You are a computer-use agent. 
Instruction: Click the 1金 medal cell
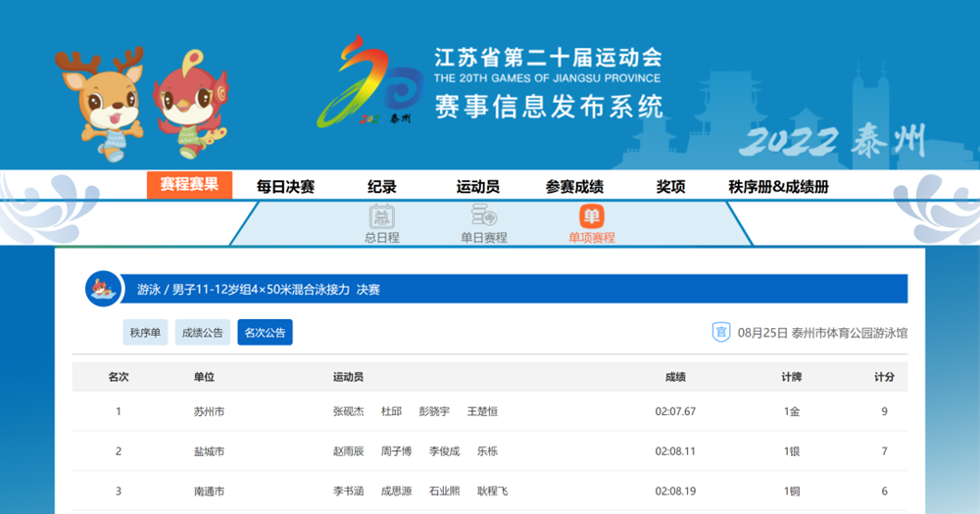(x=791, y=411)
